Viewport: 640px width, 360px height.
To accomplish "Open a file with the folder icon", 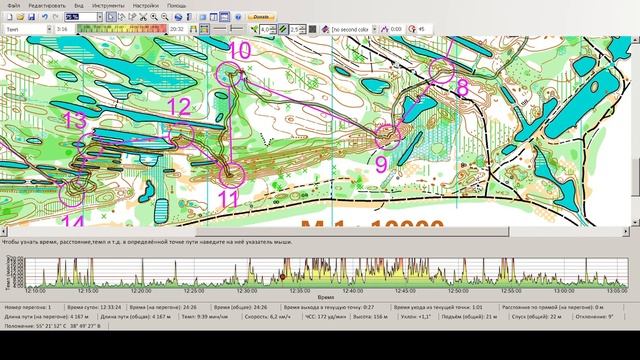I will click(20, 17).
